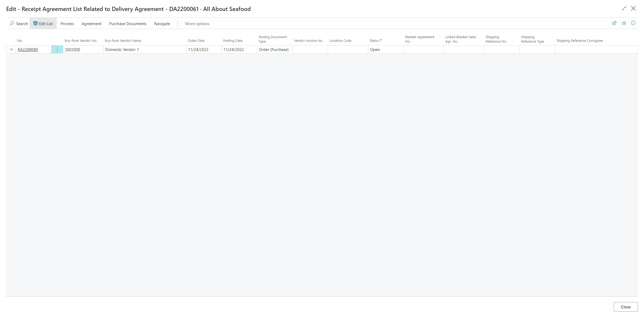Click the list view layout icon

[x=624, y=23]
